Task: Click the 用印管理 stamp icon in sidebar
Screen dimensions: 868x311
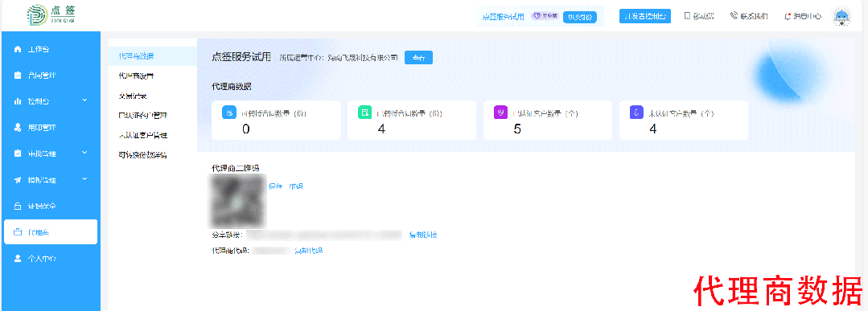Action: pyautogui.click(x=18, y=127)
